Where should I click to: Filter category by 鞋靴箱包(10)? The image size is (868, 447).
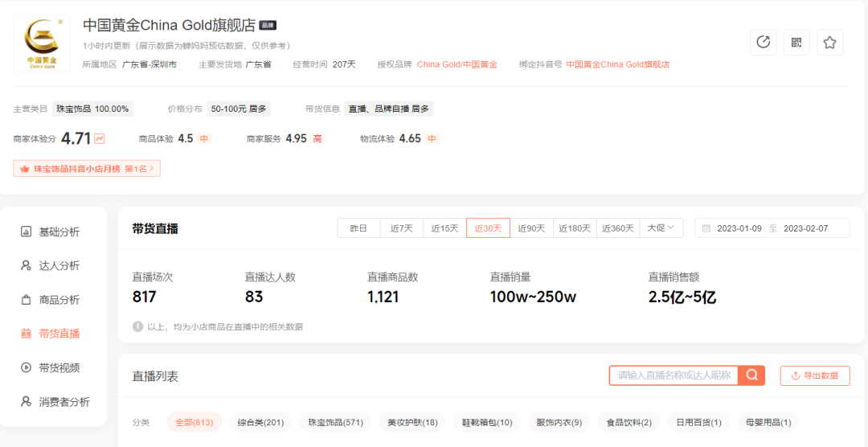coord(487,423)
